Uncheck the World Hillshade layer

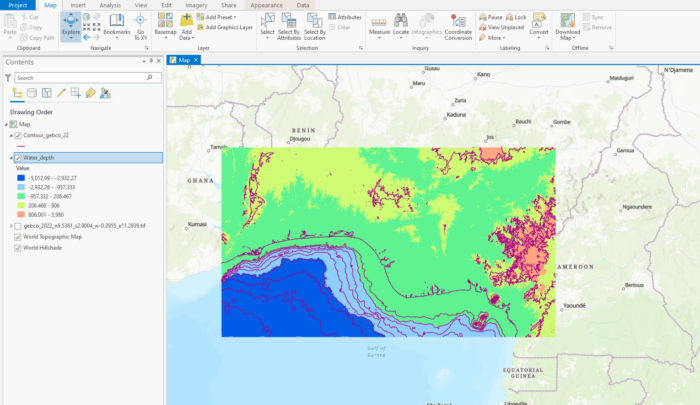[x=18, y=248]
